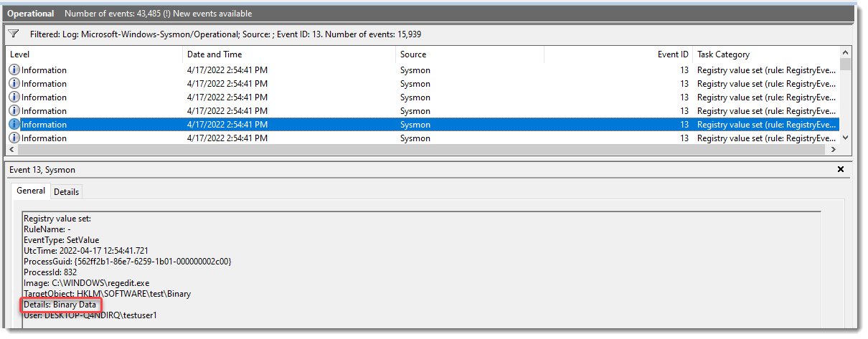The height and width of the screenshot is (339, 868).
Task: Sort by the Date and Time column
Action: click(x=288, y=54)
